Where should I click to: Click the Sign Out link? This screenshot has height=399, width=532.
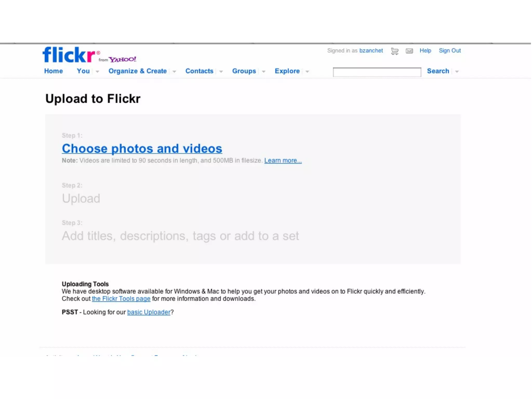coord(450,51)
